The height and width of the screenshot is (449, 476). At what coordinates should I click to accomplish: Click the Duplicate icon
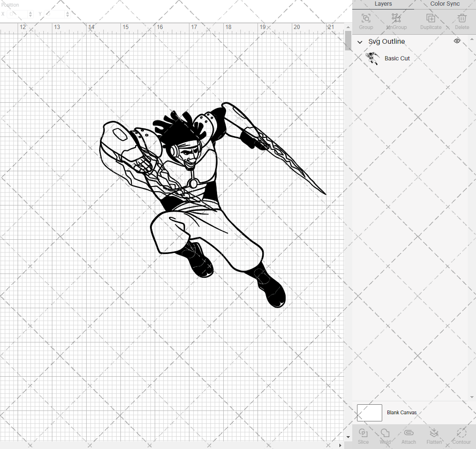(x=430, y=18)
